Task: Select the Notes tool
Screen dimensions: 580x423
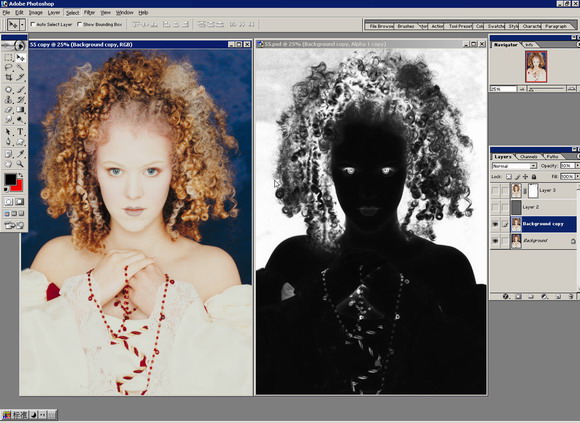Action: pos(8,154)
